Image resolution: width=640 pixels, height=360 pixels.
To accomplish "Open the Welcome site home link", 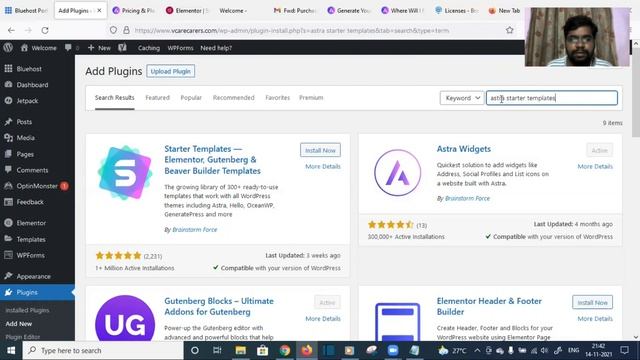I will pos(39,48).
